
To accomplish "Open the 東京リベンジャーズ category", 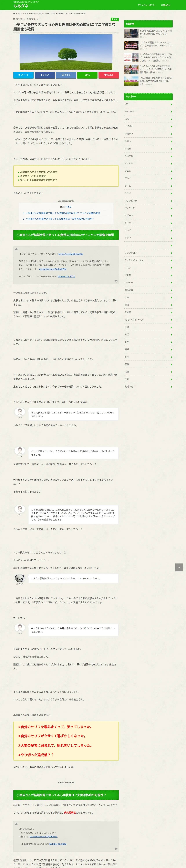I will tap(148, 320).
